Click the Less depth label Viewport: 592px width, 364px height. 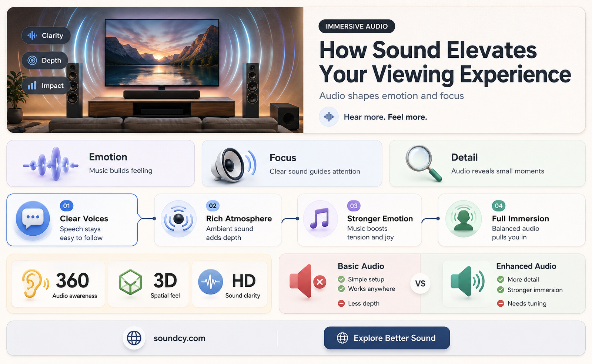tap(364, 303)
